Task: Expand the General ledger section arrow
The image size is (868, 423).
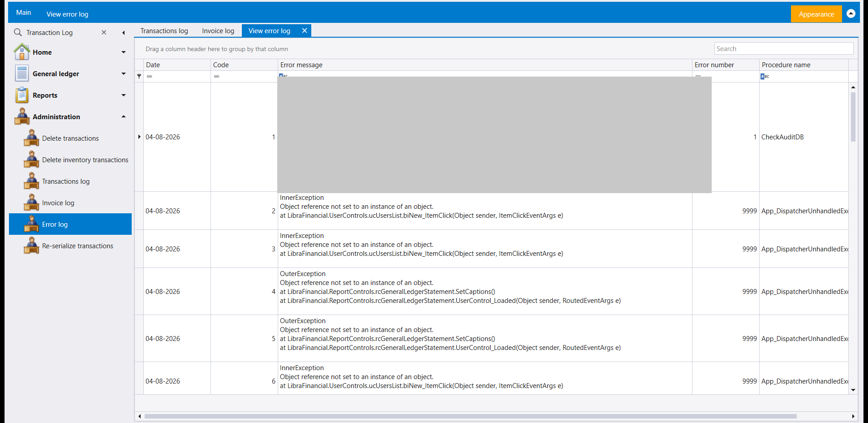Action: [124, 73]
